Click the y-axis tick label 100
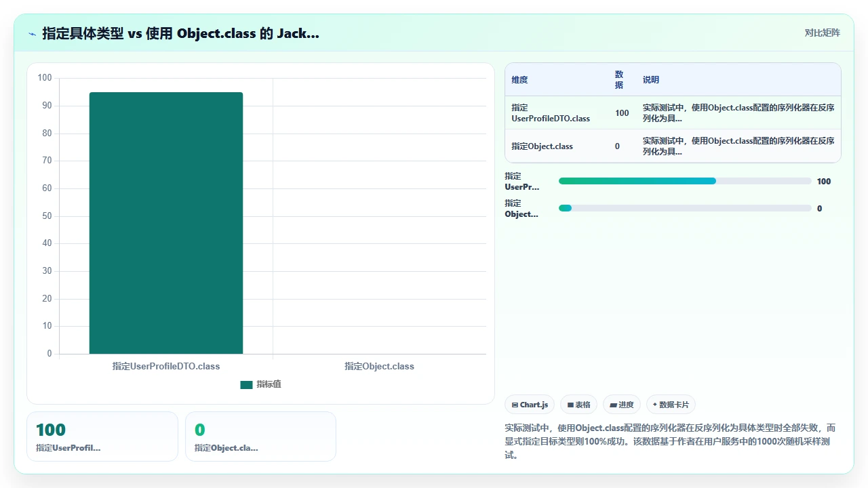The image size is (868, 488). pyautogui.click(x=45, y=78)
